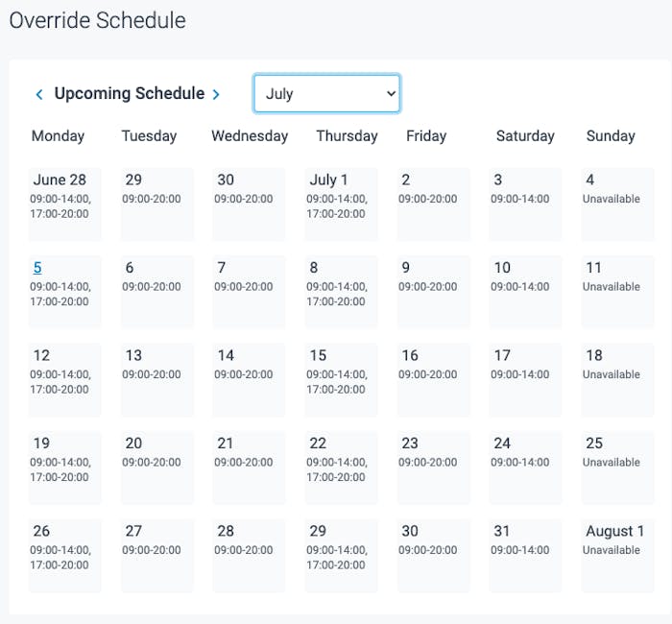Select Saturday 24 day cell

coord(525,468)
